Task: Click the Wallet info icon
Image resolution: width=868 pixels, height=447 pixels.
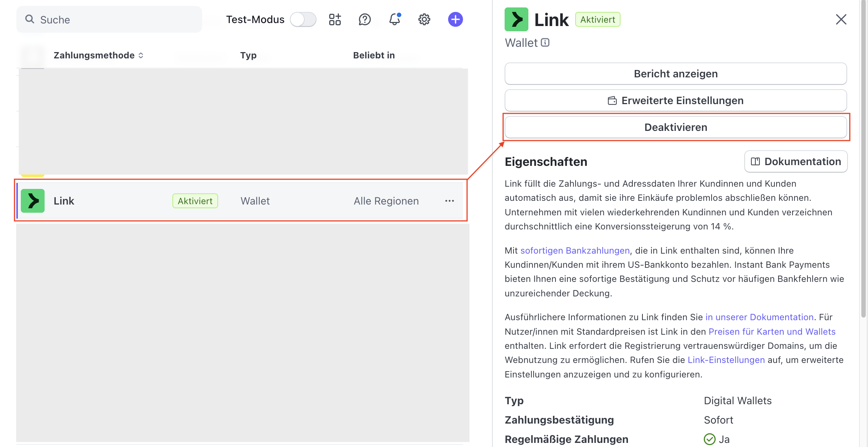Action: point(545,42)
